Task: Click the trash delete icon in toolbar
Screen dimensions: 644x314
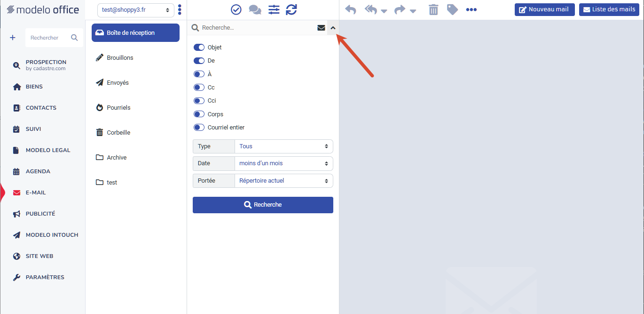Action: tap(433, 9)
